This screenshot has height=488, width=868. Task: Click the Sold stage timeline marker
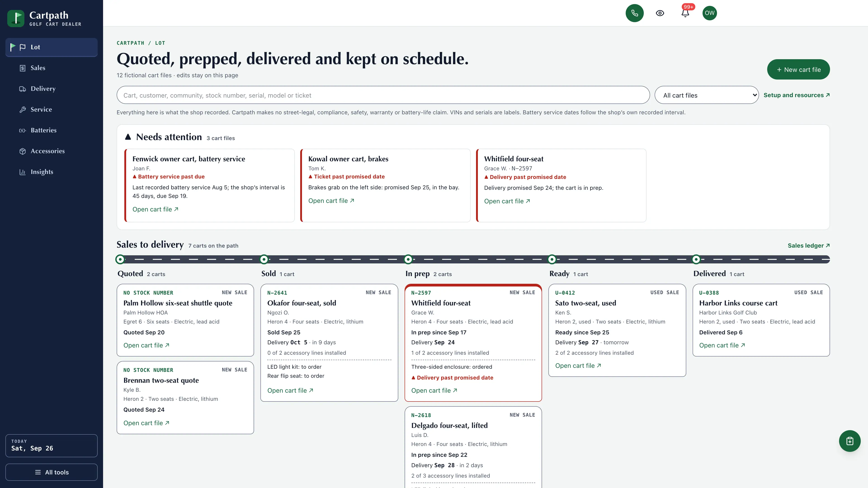[264, 259]
